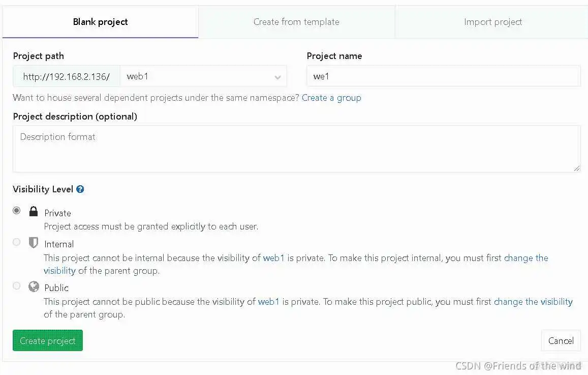Select the Internal visibility radio button
This screenshot has width=588, height=375.
[x=17, y=242]
